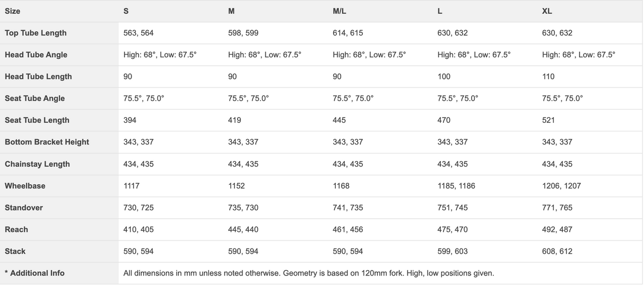The image size is (644, 285).
Task: Click the Standover row label
Action: coord(23,208)
